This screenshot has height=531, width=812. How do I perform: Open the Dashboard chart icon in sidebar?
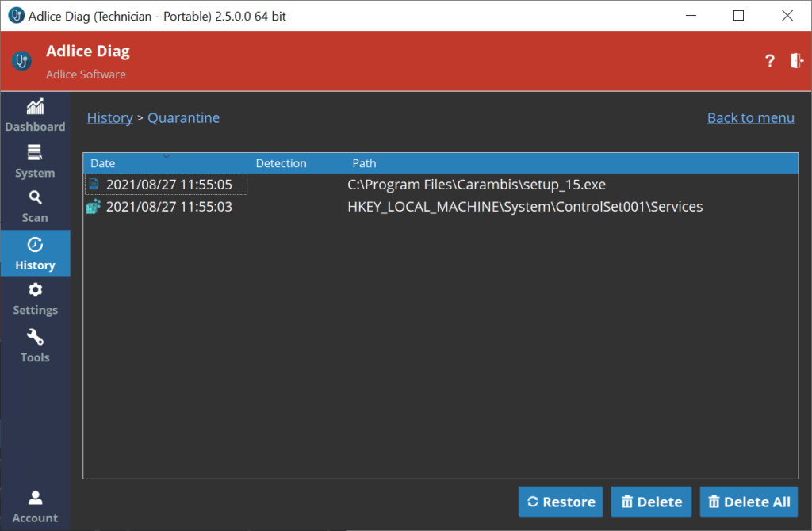[35, 107]
